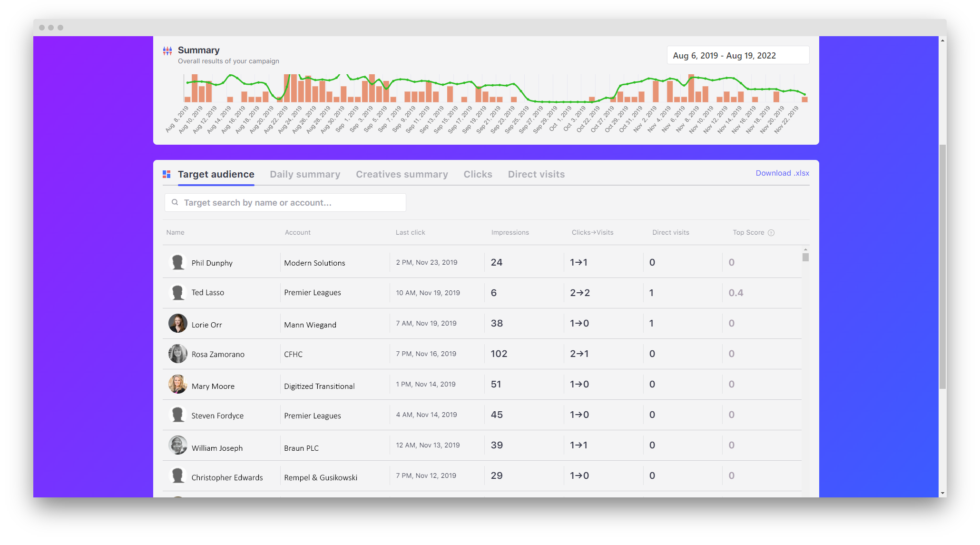Screen dimensions: 980x545
Task: Open the date range picker
Action: [737, 56]
